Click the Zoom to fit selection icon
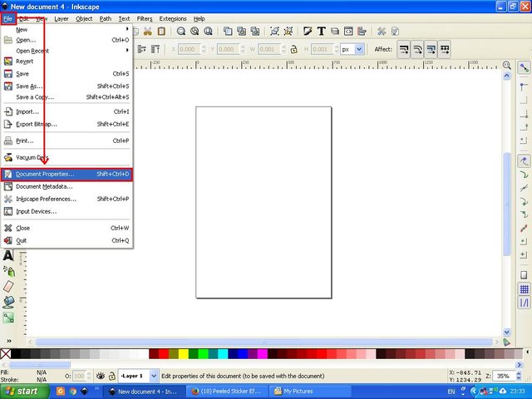The width and height of the screenshot is (532, 399). 181,32
